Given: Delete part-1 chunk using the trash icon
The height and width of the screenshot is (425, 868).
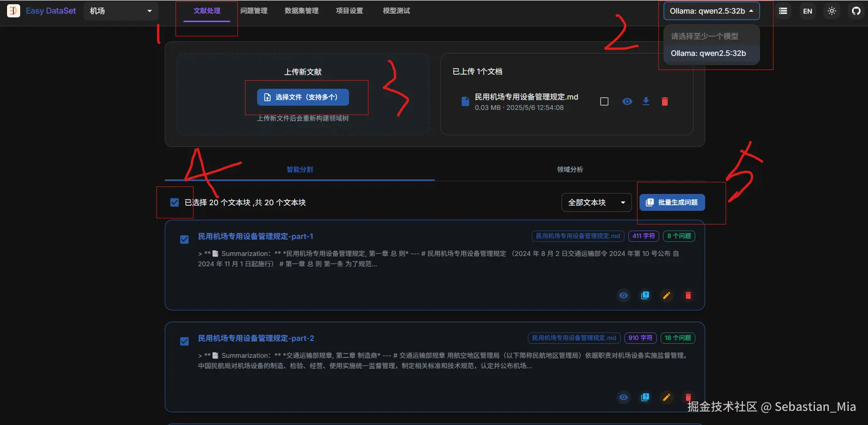Looking at the screenshot, I should [x=688, y=295].
